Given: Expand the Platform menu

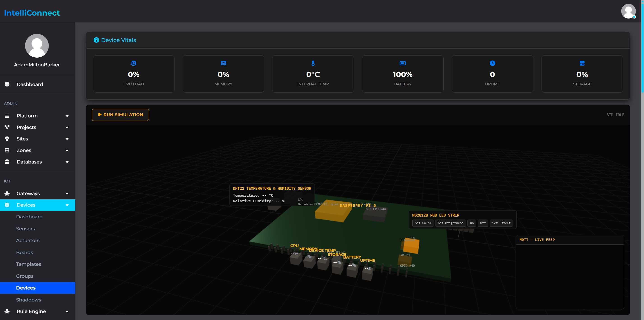Looking at the screenshot, I should (x=37, y=116).
